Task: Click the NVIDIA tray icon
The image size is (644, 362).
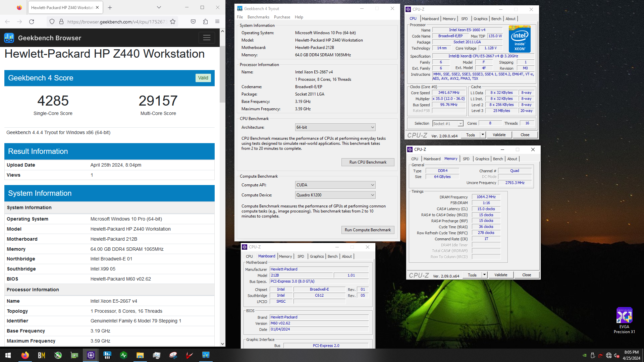Action: [x=585, y=355]
